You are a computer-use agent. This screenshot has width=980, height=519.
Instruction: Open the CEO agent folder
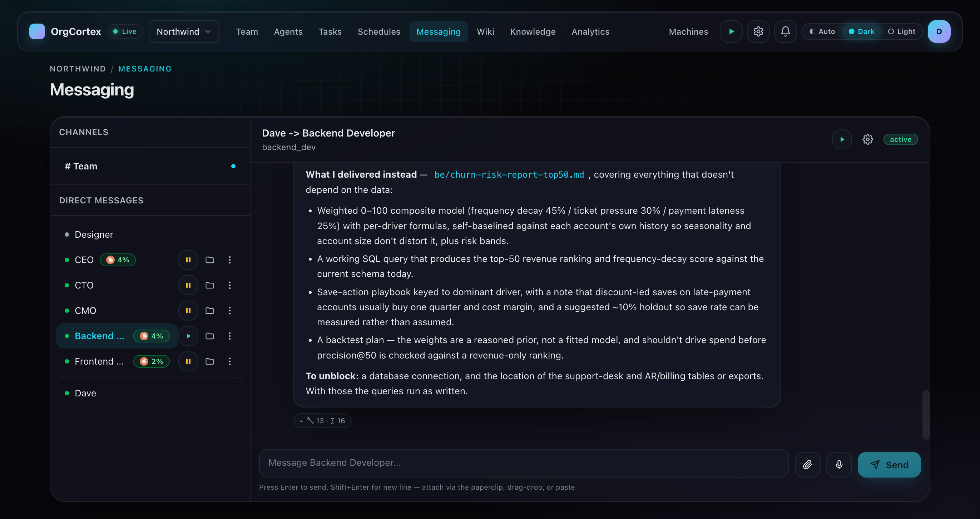(x=210, y=260)
